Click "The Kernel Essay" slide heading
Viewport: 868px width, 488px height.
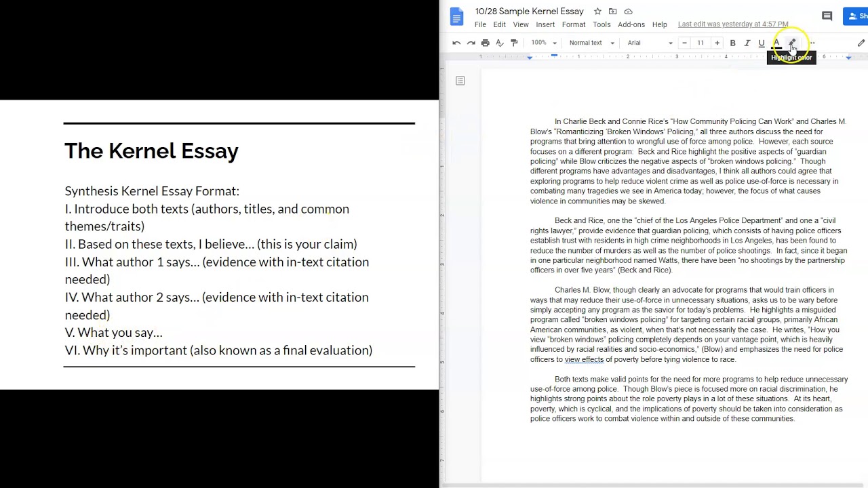coord(151,150)
